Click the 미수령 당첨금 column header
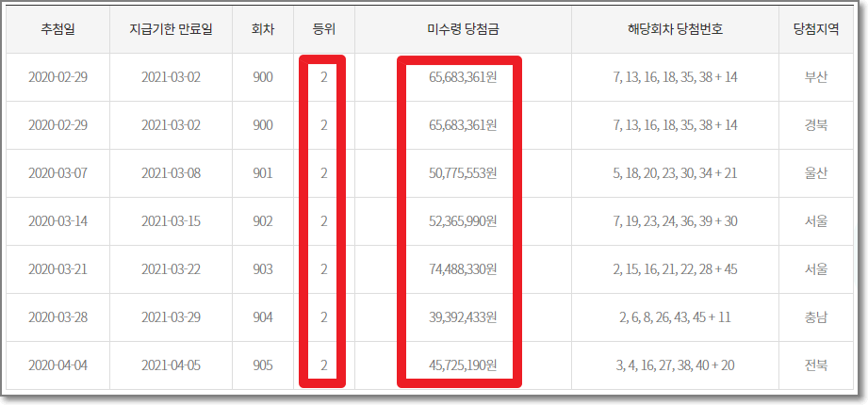Viewport: 868px width, 405px height. pyautogui.click(x=463, y=30)
